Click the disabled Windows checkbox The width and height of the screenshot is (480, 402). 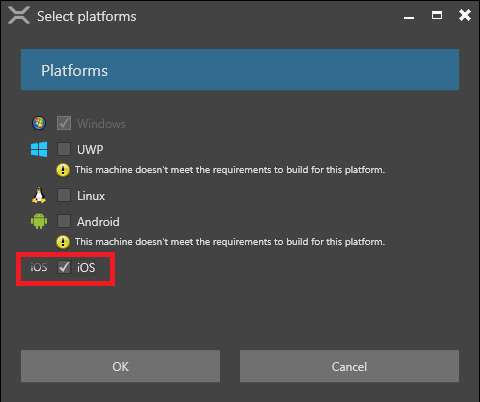point(64,123)
